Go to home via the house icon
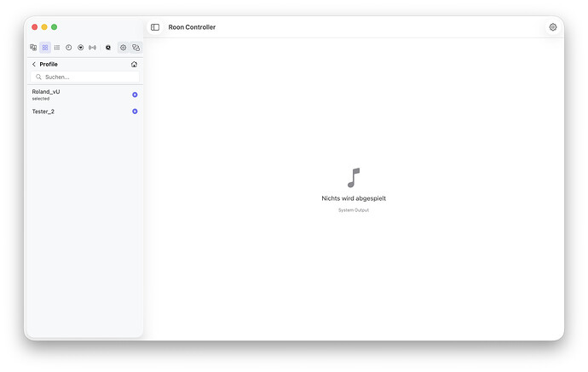588x372 pixels. point(134,65)
